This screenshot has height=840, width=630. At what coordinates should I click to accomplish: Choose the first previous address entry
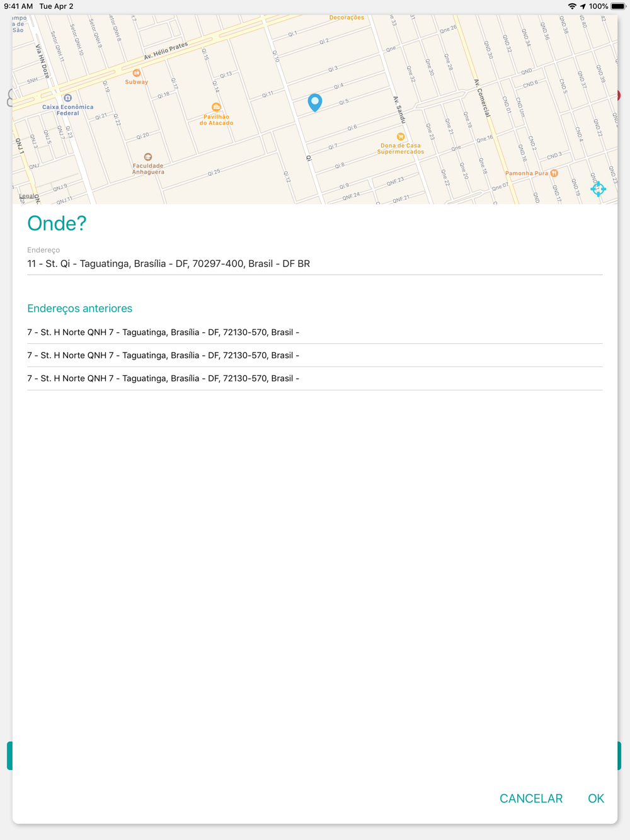(315, 332)
